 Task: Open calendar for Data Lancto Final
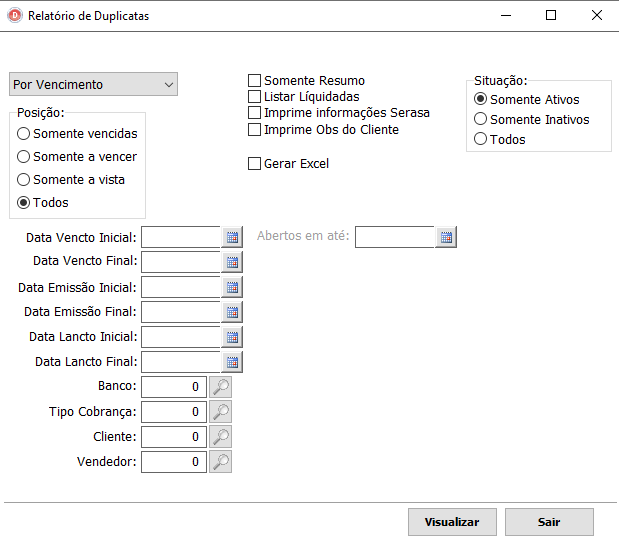coord(232,362)
